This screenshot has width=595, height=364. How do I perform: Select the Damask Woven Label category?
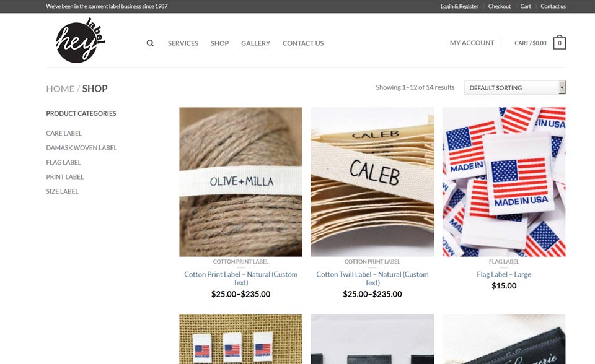81,148
